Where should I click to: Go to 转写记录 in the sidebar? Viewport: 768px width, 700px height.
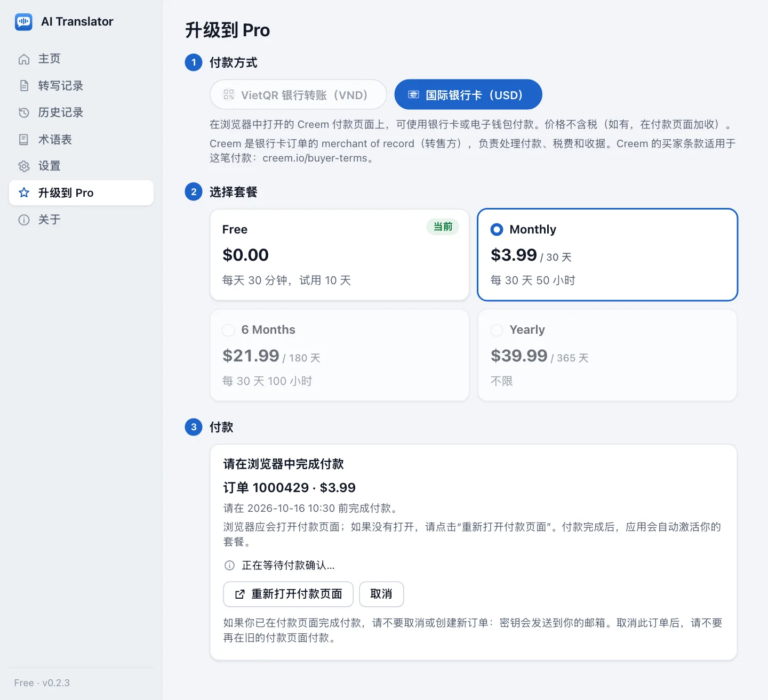tap(81, 86)
